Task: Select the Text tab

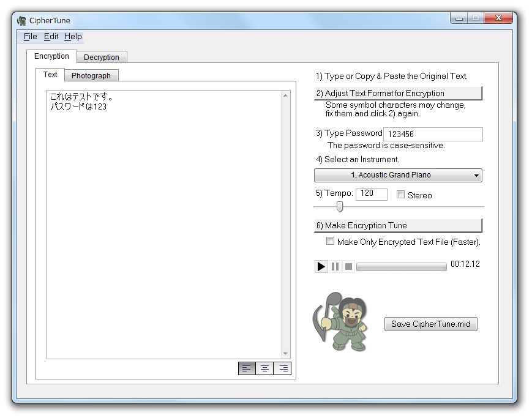Action: click(x=50, y=75)
